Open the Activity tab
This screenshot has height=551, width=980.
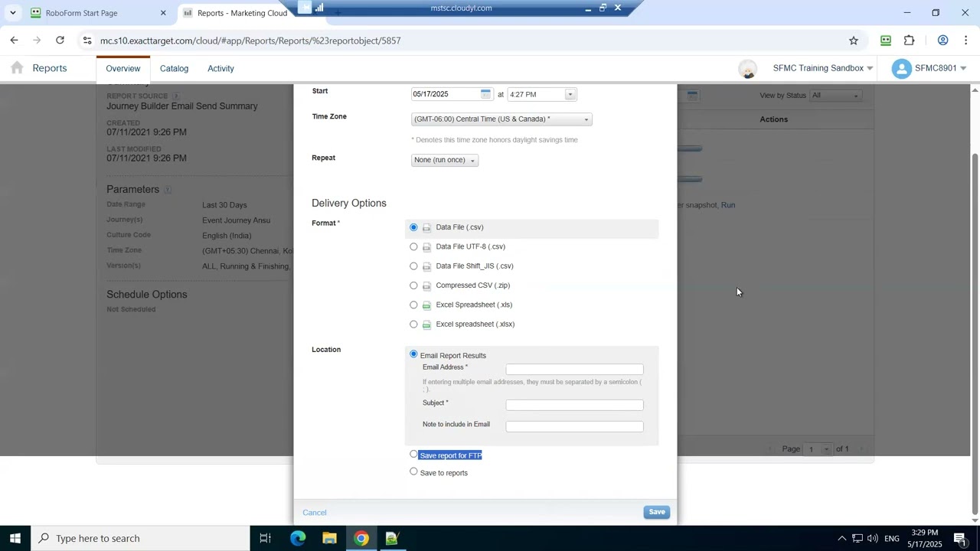(220, 69)
